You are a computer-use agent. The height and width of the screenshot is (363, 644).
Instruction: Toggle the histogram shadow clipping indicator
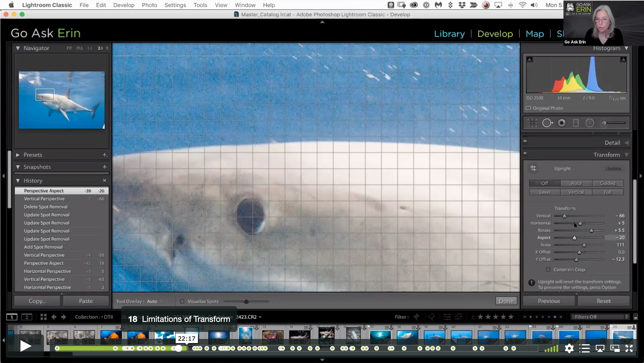(529, 59)
